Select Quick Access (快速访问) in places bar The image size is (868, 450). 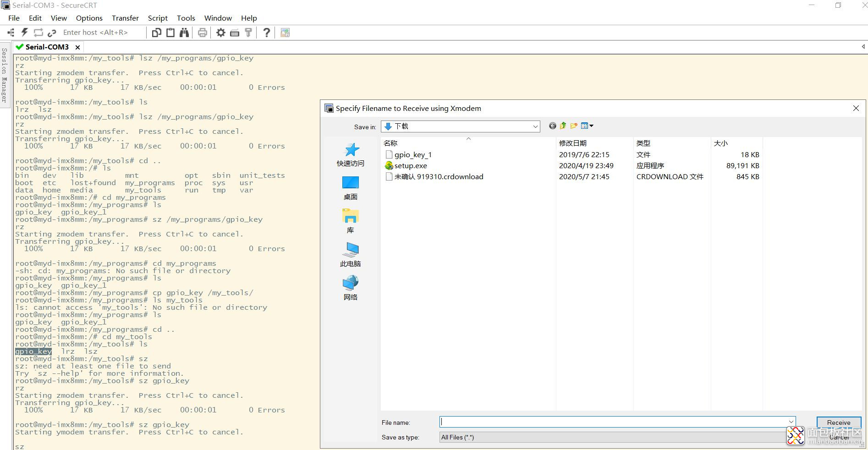click(x=351, y=155)
